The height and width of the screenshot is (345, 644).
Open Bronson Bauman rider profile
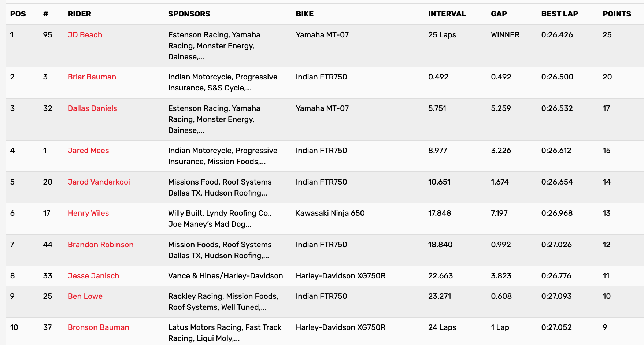(x=99, y=327)
